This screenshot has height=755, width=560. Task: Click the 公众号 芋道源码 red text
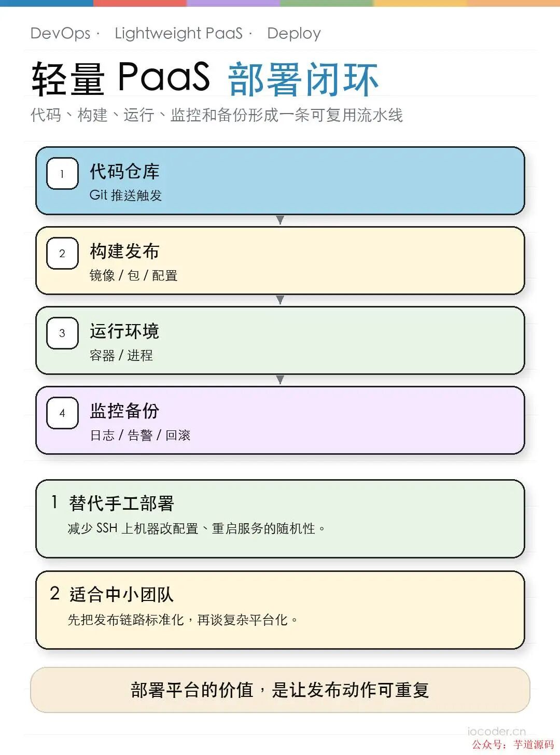(x=513, y=745)
